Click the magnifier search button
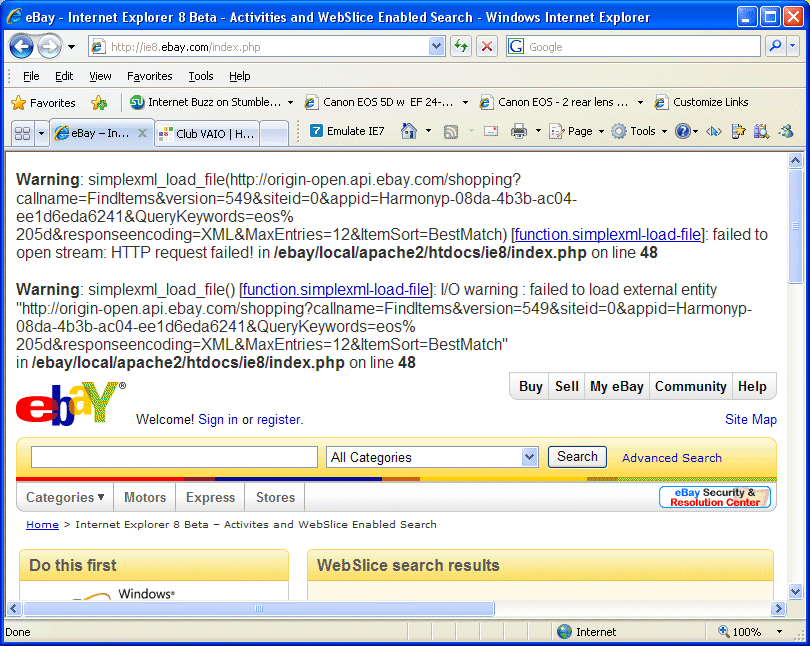The width and height of the screenshot is (810, 646). (775, 46)
